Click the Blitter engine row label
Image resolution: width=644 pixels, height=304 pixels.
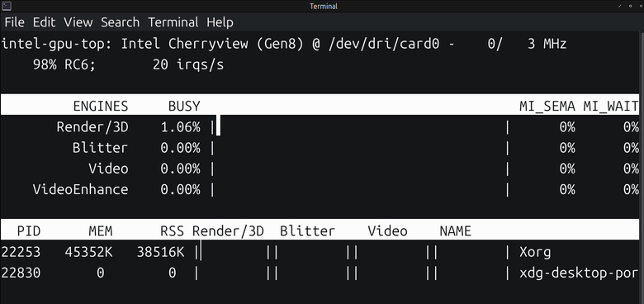click(x=100, y=148)
